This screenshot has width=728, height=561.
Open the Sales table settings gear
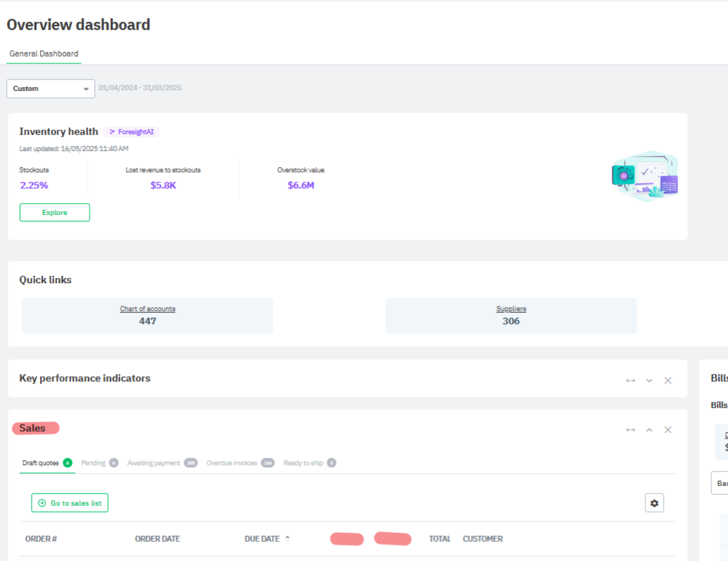pyautogui.click(x=654, y=503)
